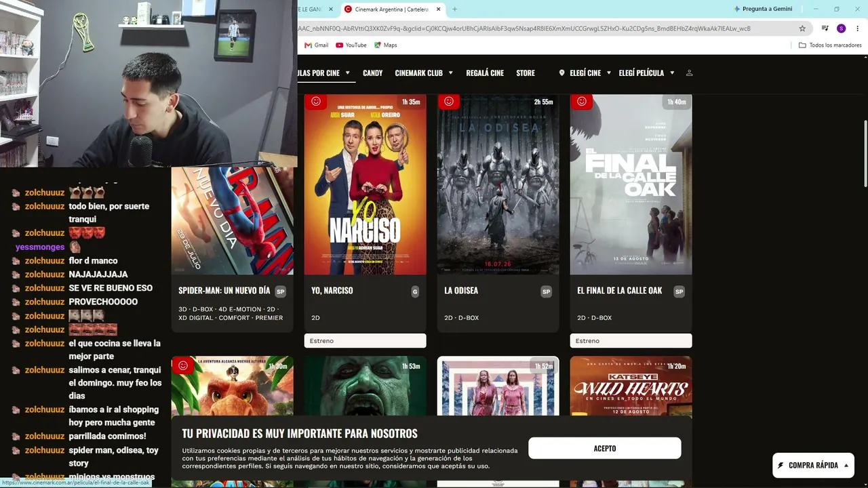Click the SP rating badge for La Odisea

(x=546, y=291)
